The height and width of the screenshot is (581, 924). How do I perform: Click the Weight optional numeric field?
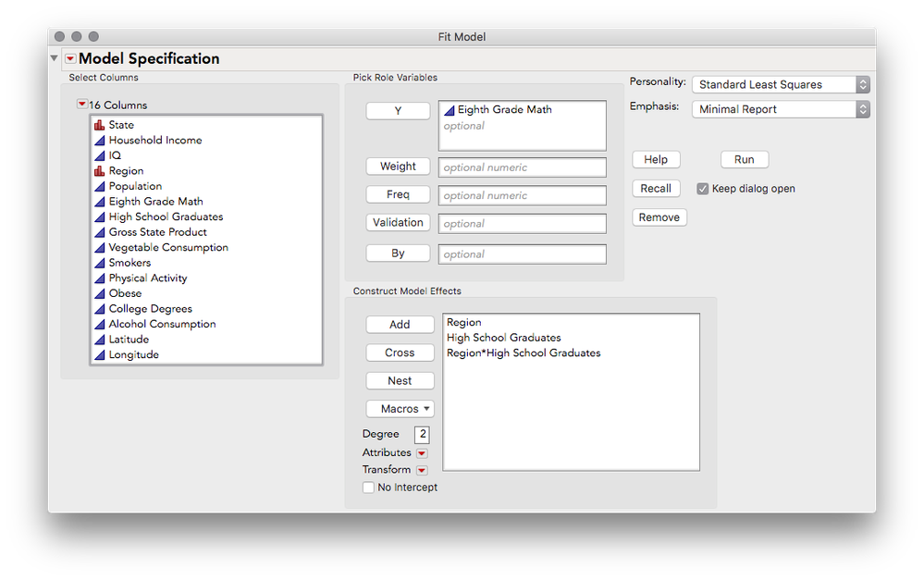click(522, 167)
